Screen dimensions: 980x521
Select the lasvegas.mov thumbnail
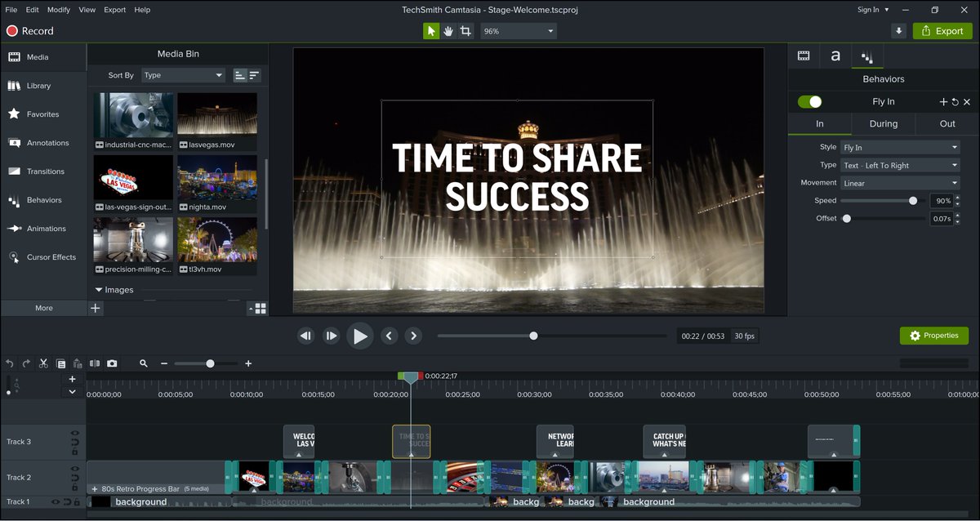[x=217, y=115]
